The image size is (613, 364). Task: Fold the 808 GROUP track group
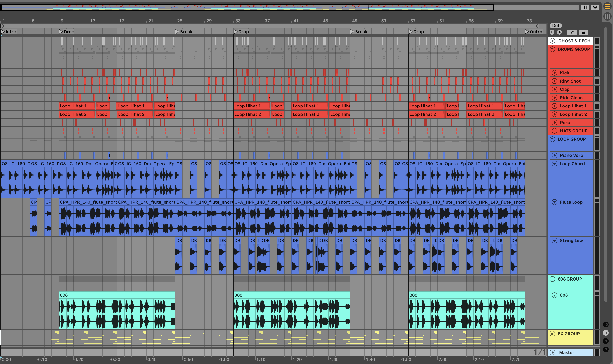552,279
